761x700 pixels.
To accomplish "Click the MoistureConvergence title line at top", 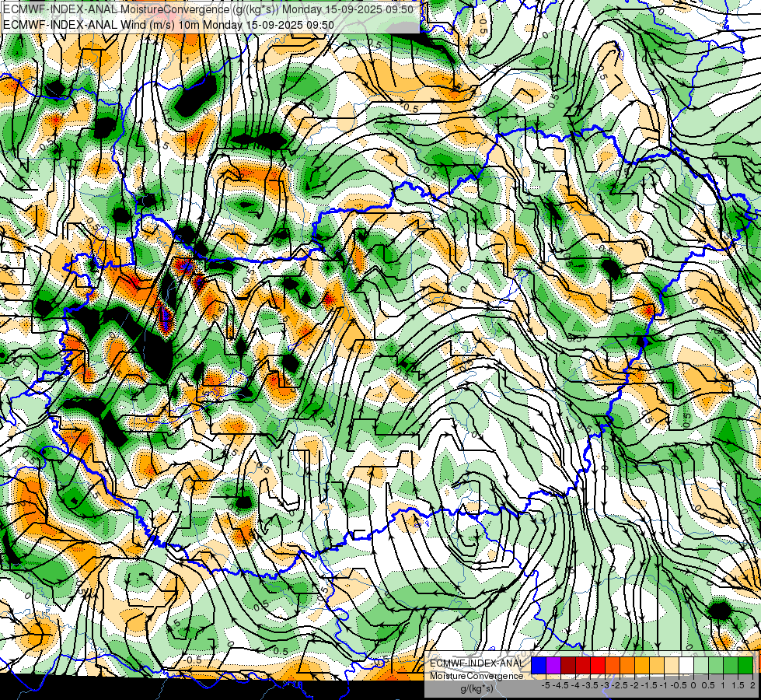I will coord(208,9).
